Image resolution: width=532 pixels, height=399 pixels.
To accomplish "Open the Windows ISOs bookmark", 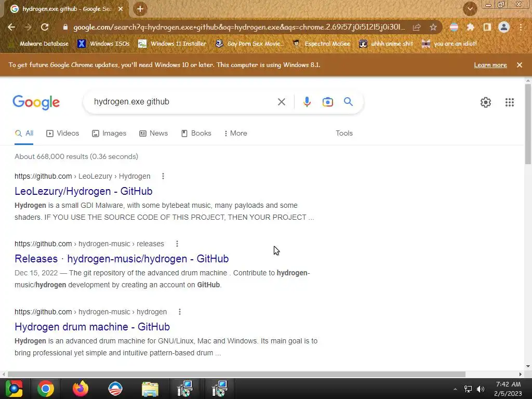I will click(104, 44).
